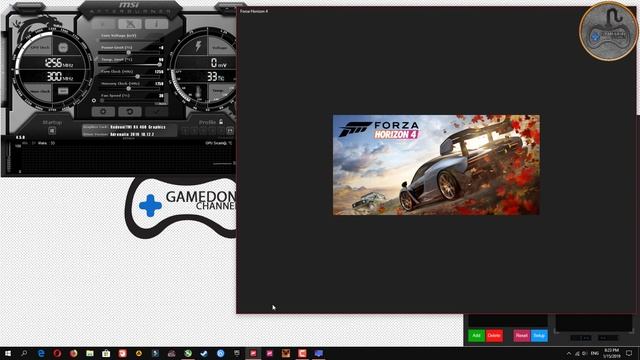The width and height of the screenshot is (640, 360).
Task: Open Microsoft Store from the taskbar
Action: [106, 353]
